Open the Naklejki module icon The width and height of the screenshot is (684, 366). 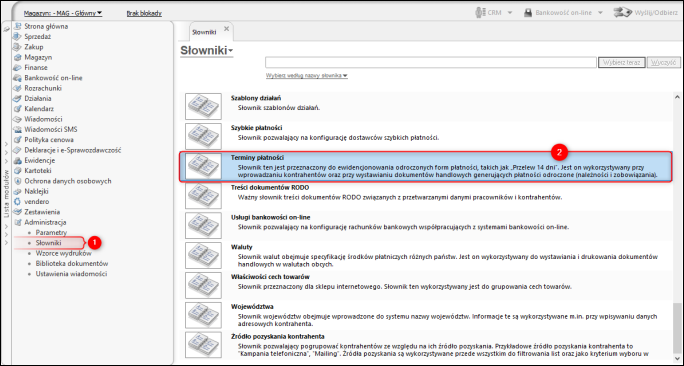tap(17, 192)
